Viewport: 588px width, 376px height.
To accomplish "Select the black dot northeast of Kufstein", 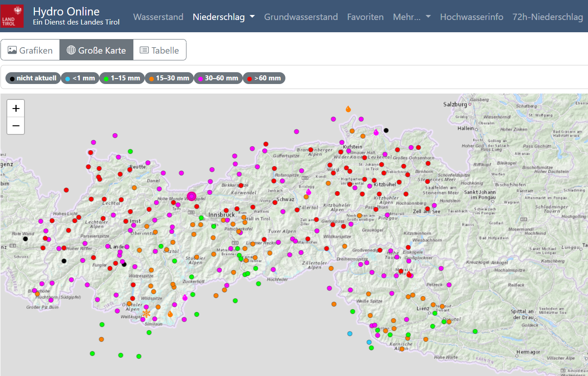I will click(386, 130).
